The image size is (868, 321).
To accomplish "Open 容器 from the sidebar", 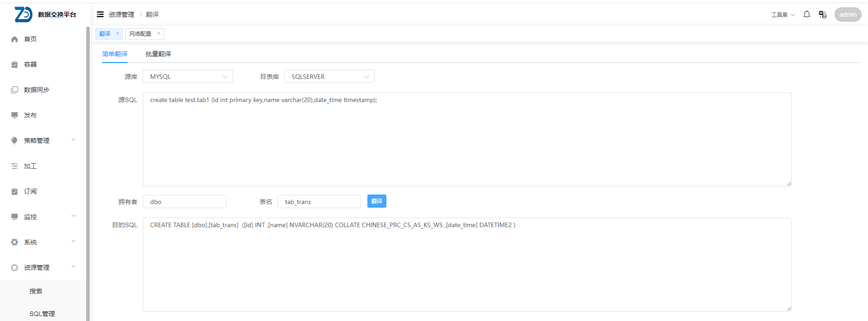I will [30, 64].
